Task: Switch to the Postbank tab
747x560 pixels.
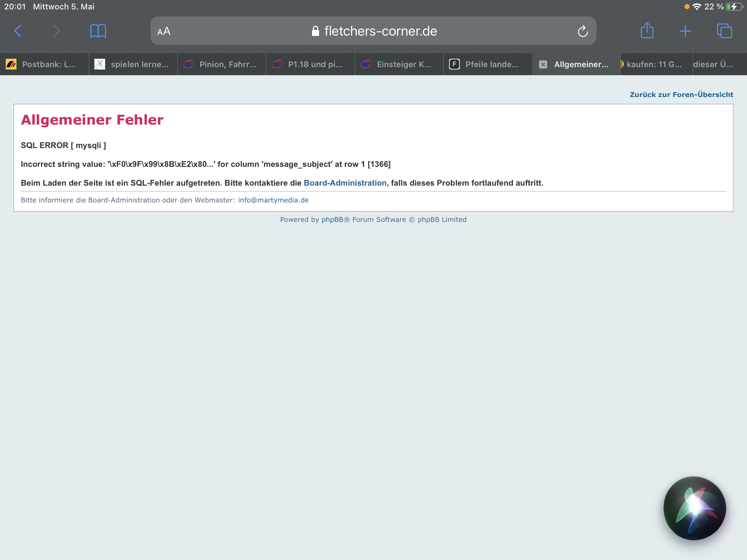Action: click(x=44, y=64)
